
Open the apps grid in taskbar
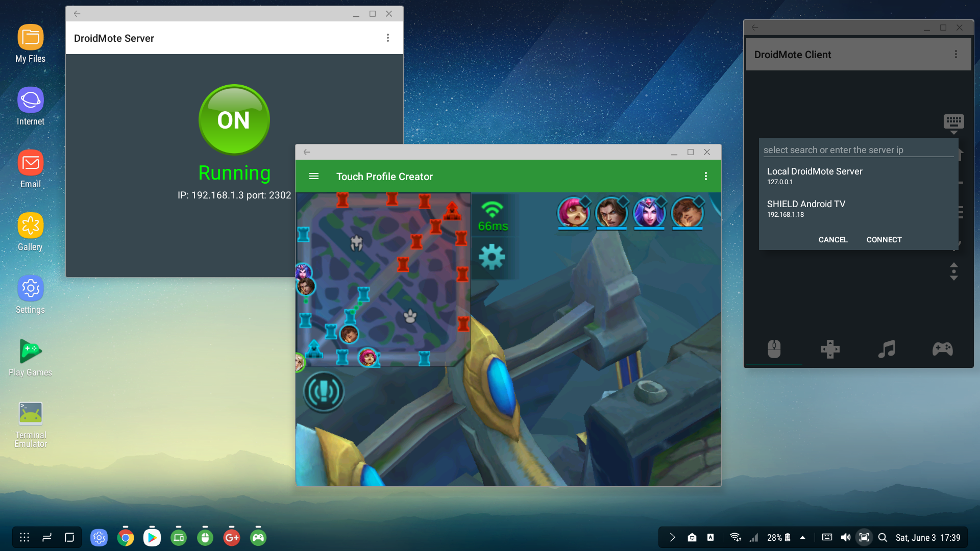coord(24,537)
